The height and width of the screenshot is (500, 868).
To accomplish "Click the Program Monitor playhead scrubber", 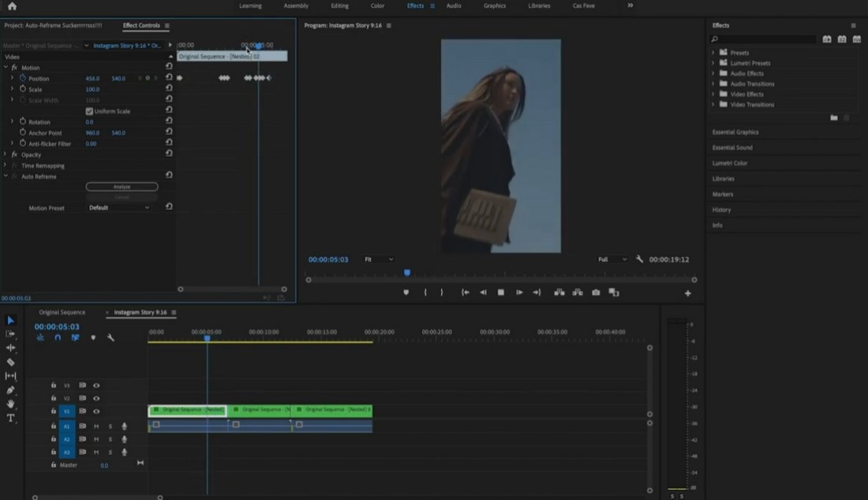I will point(407,273).
